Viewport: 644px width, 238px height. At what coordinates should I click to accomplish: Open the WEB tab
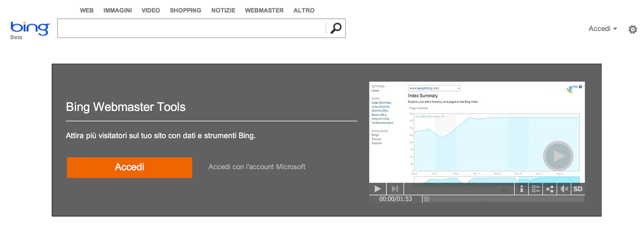click(x=87, y=10)
